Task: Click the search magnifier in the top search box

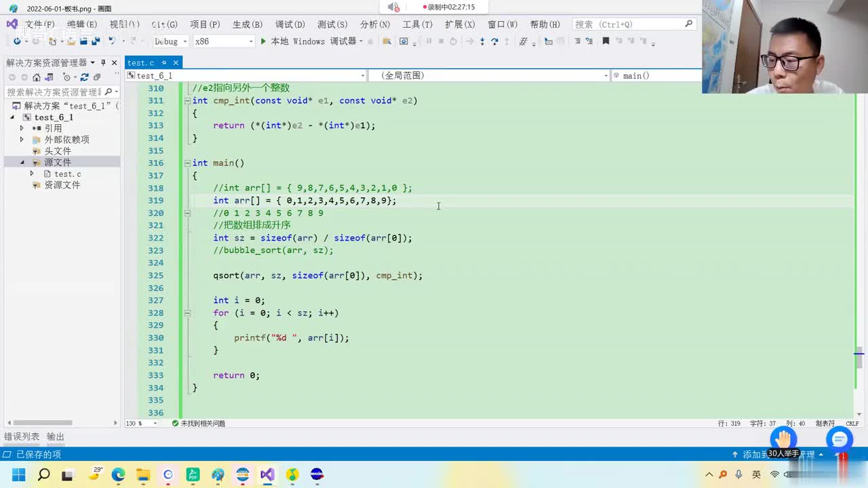Action: tap(689, 24)
